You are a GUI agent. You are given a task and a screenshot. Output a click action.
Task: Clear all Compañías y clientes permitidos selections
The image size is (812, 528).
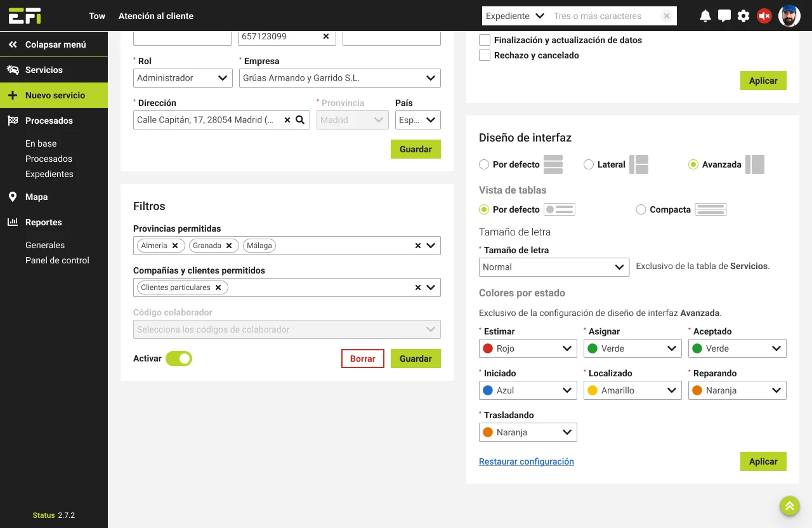coord(418,287)
